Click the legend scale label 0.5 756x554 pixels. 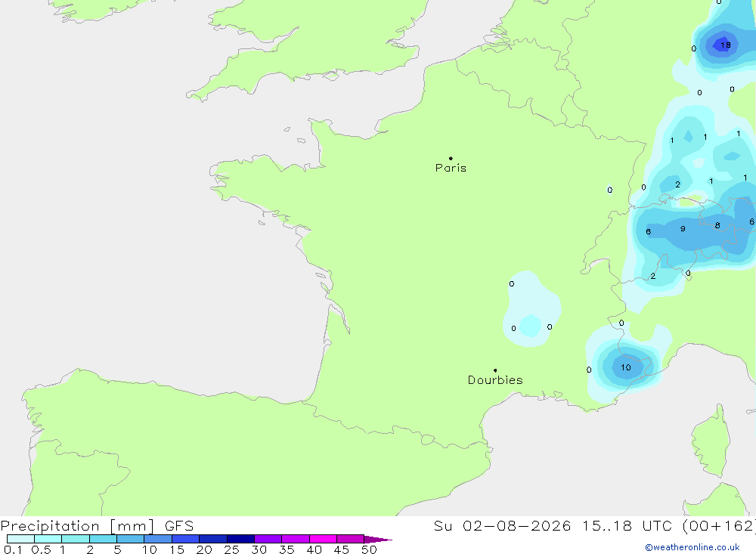pos(41,549)
